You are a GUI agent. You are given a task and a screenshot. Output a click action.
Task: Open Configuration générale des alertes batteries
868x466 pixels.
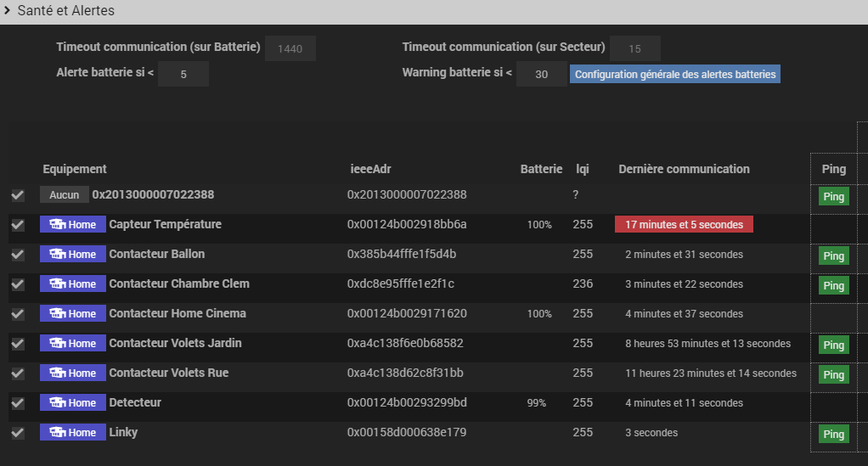[x=675, y=75]
